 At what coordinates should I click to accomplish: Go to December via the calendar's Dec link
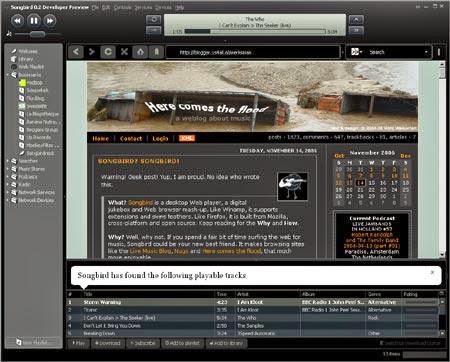[x=405, y=156]
